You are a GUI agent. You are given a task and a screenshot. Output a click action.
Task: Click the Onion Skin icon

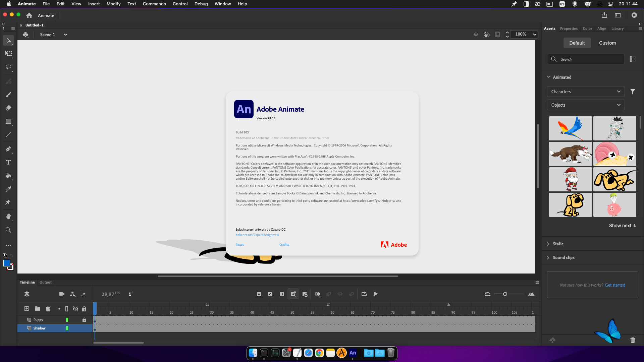point(317,294)
